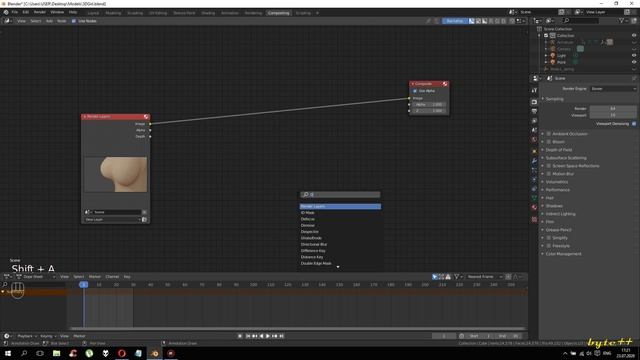Click the current frame marker in the timeline
Image resolution: width=640 pixels, height=360 pixels.
click(x=84, y=284)
